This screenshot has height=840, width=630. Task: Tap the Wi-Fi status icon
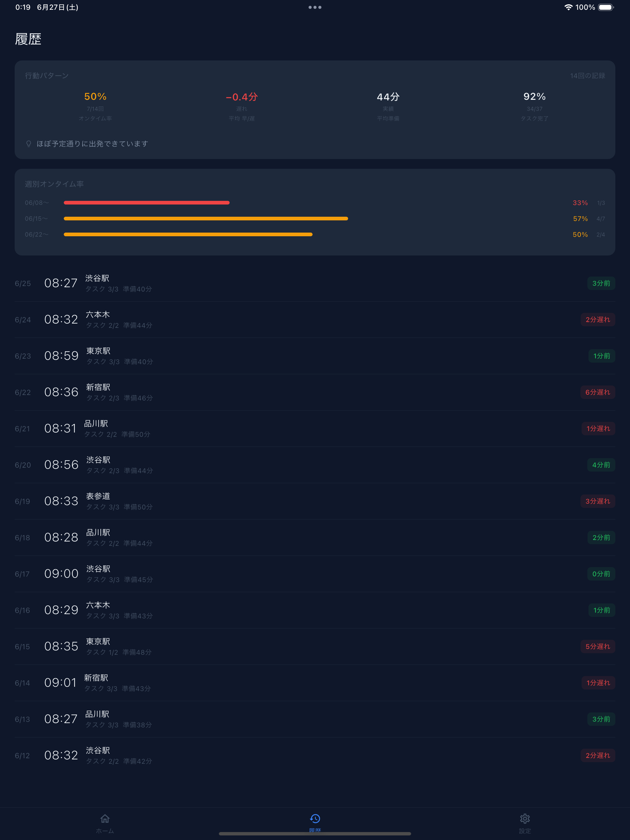click(568, 7)
